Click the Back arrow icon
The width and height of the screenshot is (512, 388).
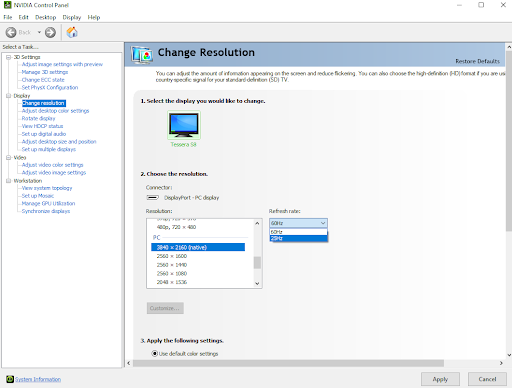pos(11,32)
